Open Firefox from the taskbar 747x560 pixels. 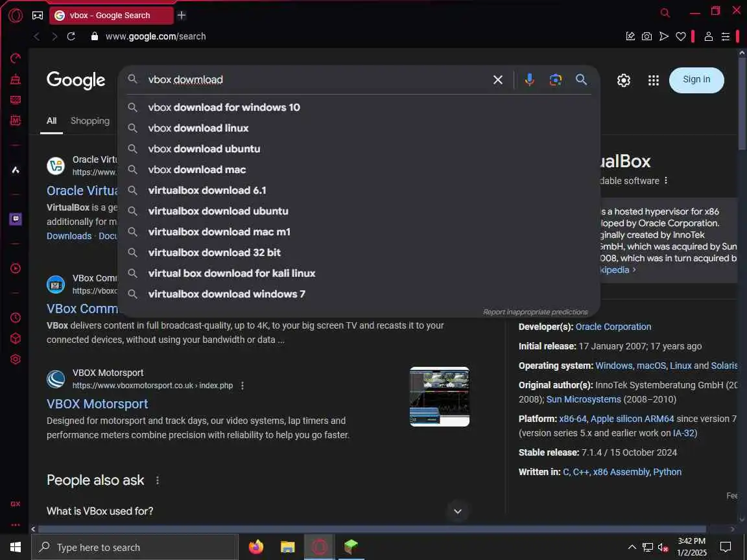pyautogui.click(x=256, y=547)
